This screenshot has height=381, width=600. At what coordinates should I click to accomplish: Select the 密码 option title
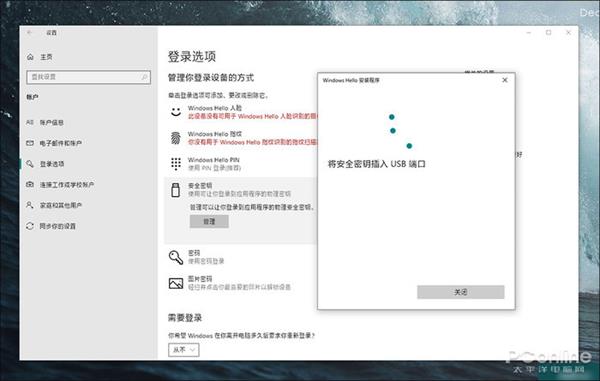[194, 253]
